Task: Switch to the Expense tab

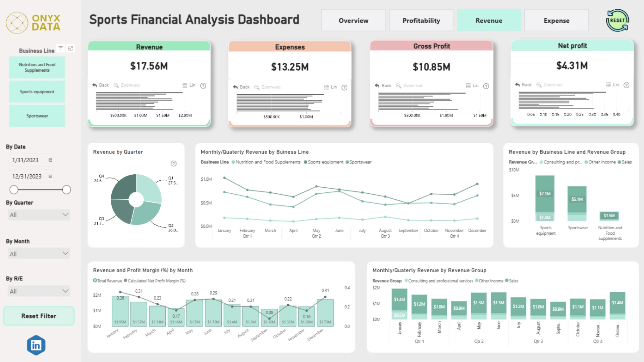Action: pyautogui.click(x=556, y=20)
